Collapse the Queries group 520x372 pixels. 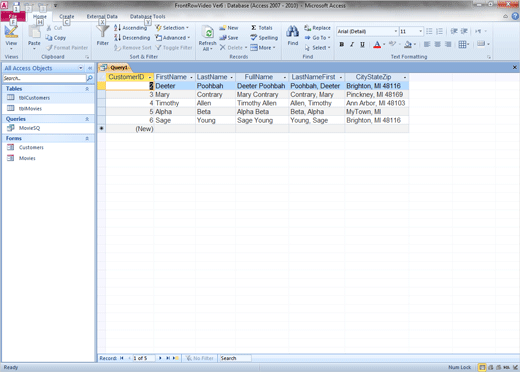click(x=87, y=119)
